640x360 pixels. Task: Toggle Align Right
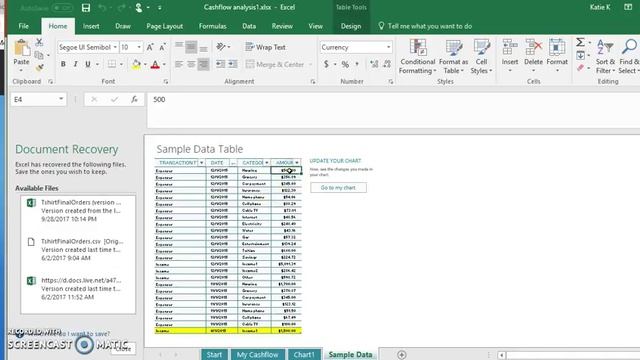[x=203, y=64]
